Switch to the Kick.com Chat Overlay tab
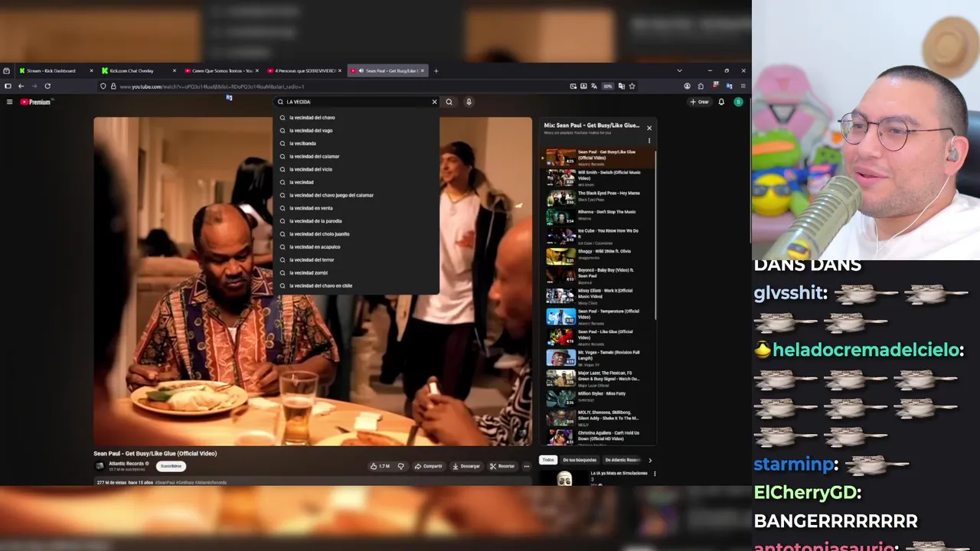The image size is (980, 551). (139, 70)
